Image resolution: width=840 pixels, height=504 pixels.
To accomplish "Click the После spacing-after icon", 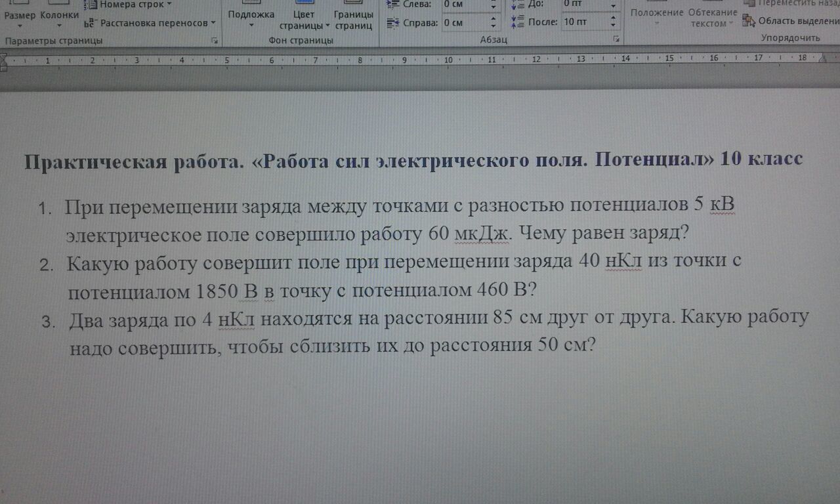I will pyautogui.click(x=517, y=22).
